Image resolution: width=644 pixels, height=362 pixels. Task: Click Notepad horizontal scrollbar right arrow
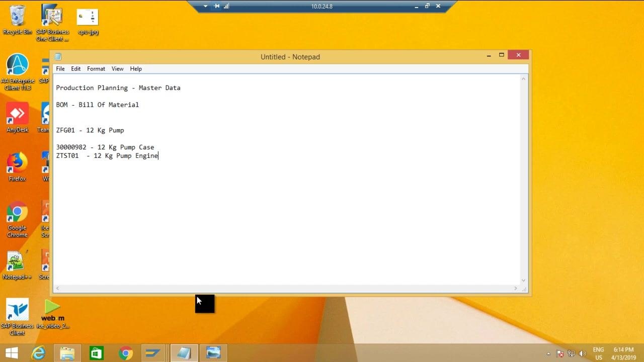[x=515, y=289]
